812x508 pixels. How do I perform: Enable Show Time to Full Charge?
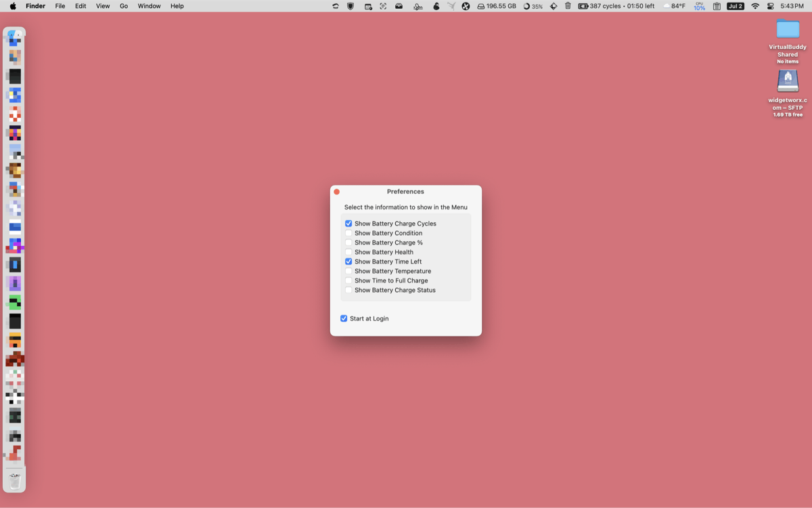click(348, 280)
